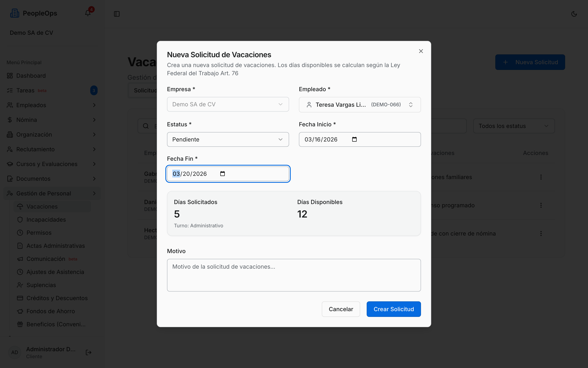Open Ajustes de Asistencia
Screen dimensions: 588x368
pyautogui.click(x=52, y=272)
